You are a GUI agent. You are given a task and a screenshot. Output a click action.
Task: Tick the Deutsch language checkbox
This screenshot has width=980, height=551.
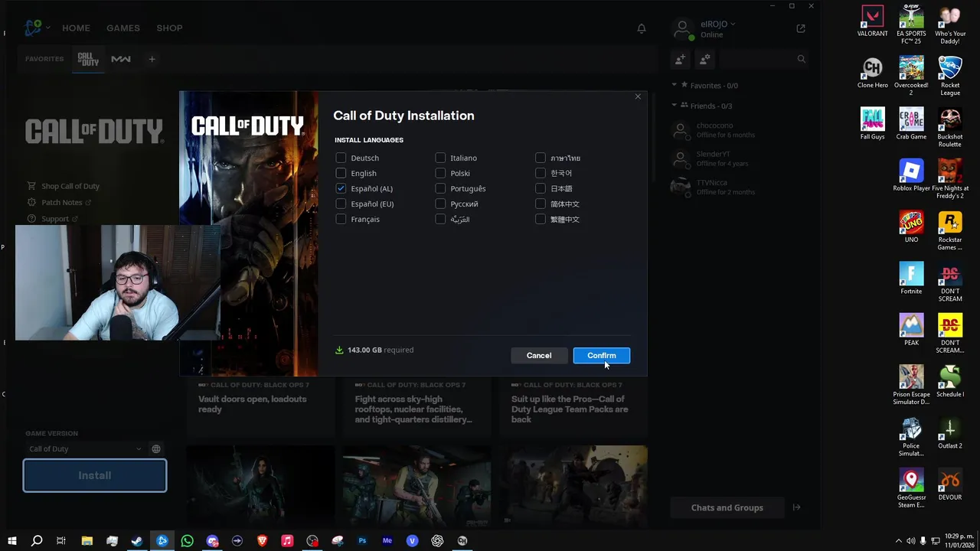pos(341,158)
